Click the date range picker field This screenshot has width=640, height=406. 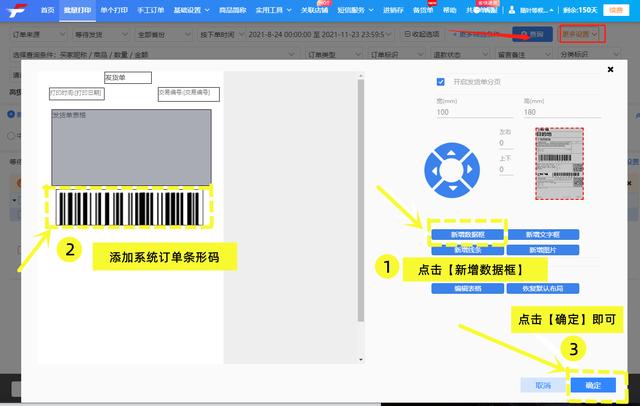click(x=320, y=35)
